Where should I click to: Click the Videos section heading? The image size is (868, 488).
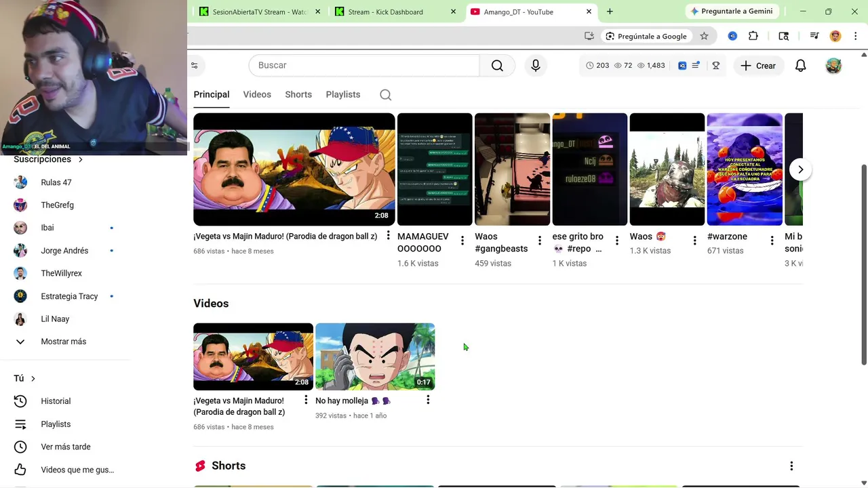click(211, 304)
